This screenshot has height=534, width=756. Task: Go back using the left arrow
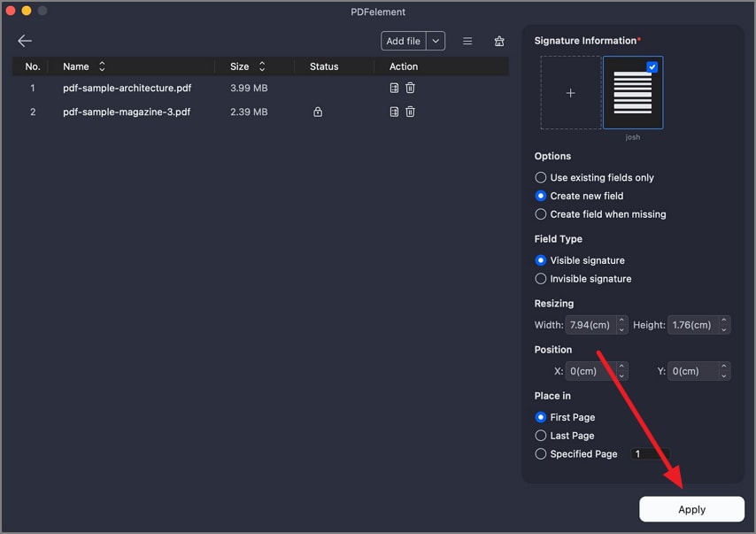point(25,41)
